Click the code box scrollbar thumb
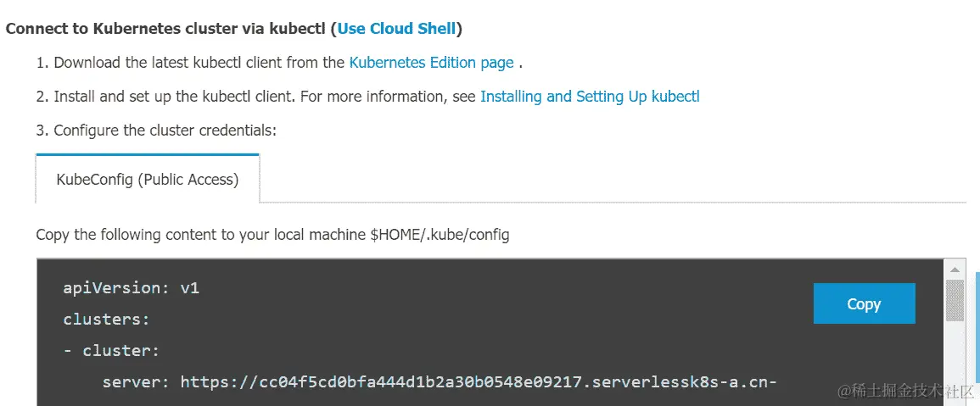The height and width of the screenshot is (406, 980). coord(955,300)
